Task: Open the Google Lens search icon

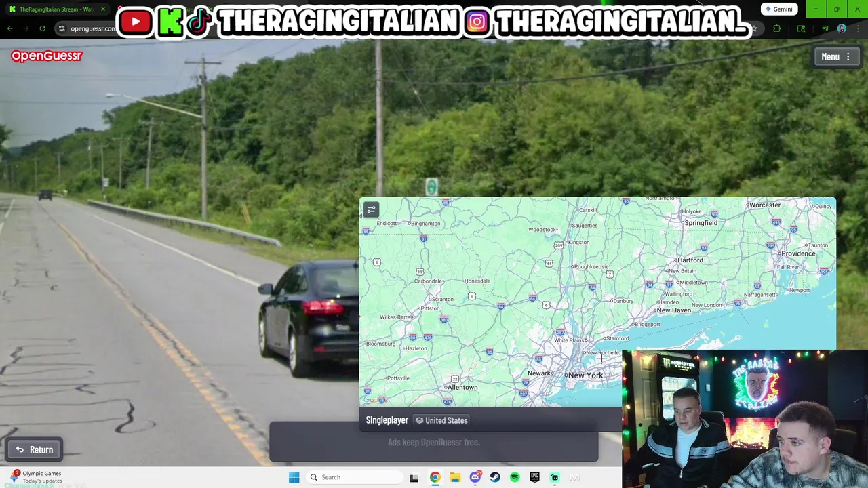Action: coord(801,28)
